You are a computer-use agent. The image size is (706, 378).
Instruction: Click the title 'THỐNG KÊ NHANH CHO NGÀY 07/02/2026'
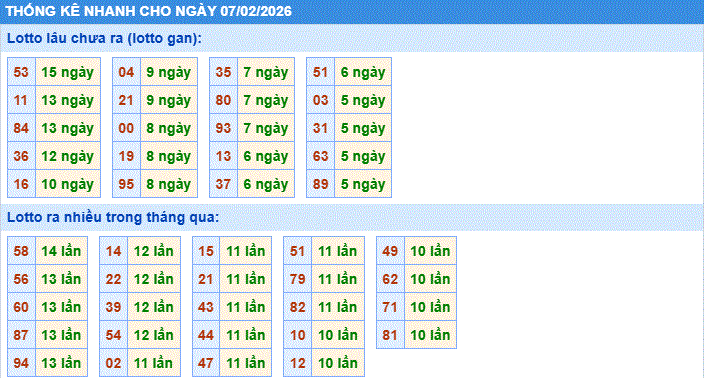click(148, 11)
